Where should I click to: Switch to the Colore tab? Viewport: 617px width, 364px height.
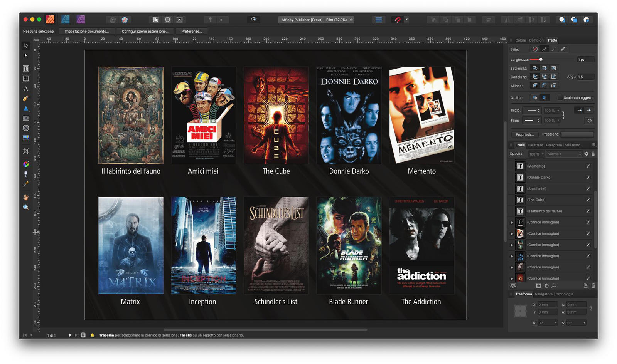pyautogui.click(x=521, y=40)
